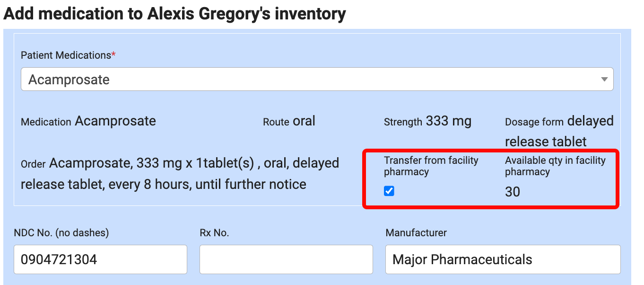Click the delayed release tablet dosage form text
Screen dimensions: 644x285
point(559,132)
